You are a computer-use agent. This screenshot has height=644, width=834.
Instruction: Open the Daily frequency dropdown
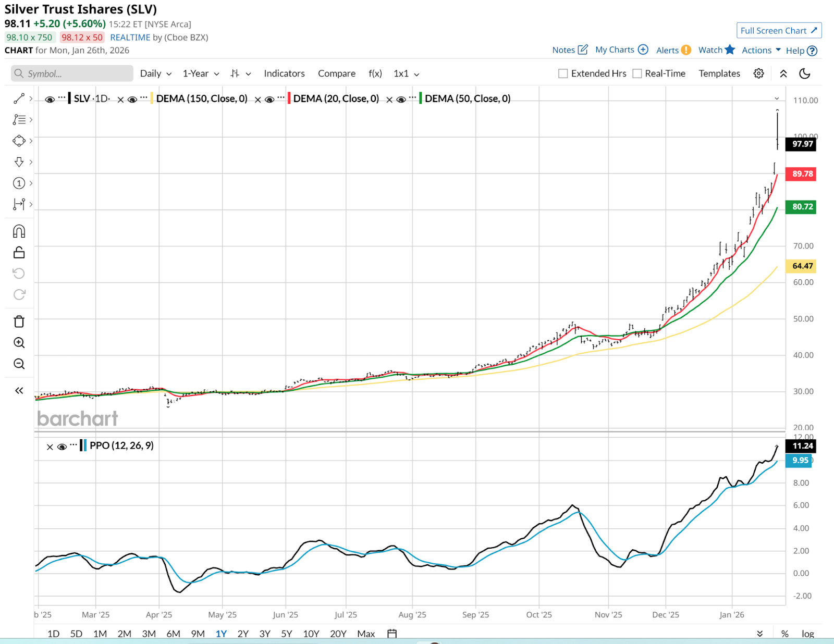coord(155,73)
